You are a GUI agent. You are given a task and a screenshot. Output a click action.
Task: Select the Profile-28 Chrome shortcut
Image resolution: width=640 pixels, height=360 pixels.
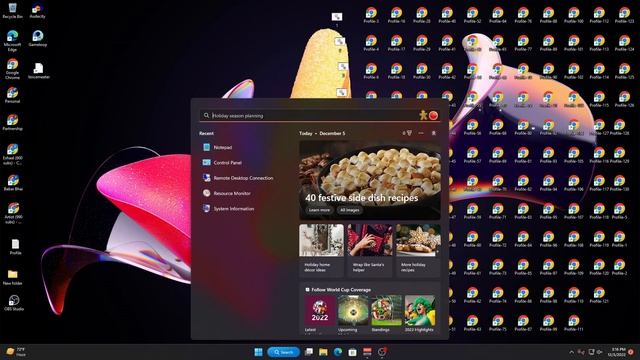[x=422, y=15]
